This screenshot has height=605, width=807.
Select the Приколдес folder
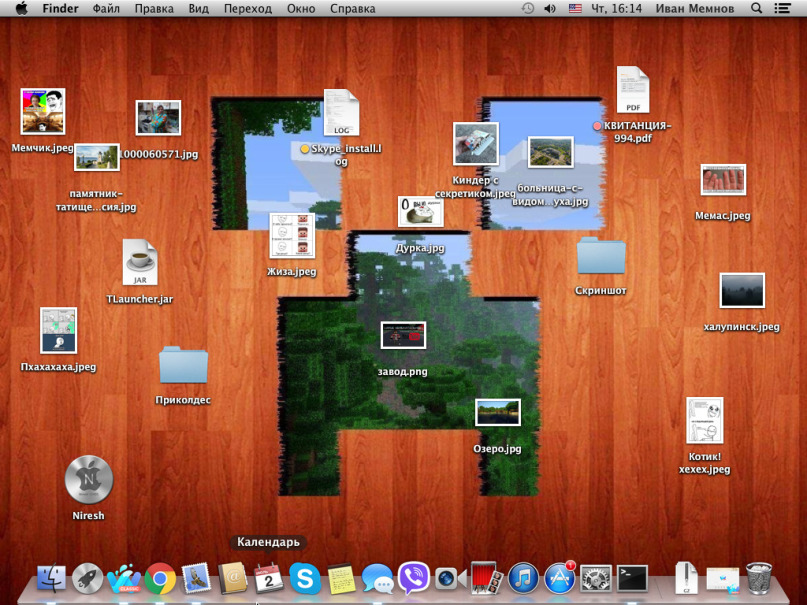coord(183,365)
